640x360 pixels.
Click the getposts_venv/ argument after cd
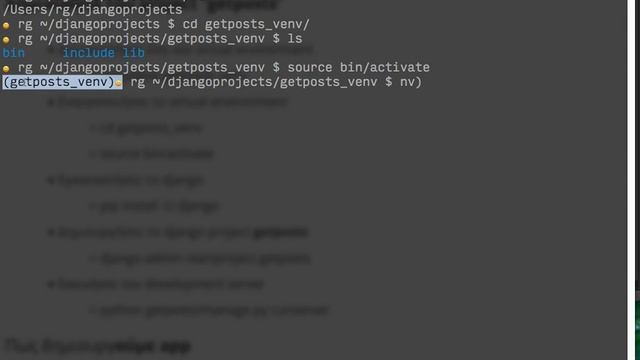(257, 24)
